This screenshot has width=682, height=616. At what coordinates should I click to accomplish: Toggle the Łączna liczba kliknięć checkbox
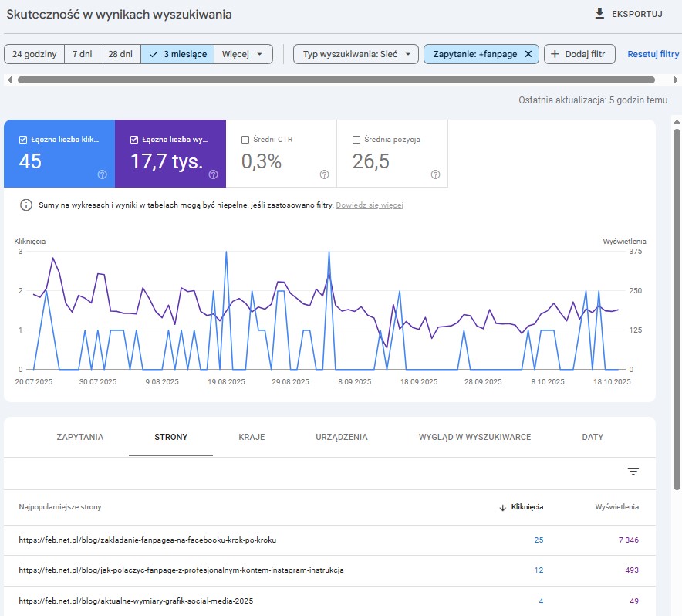(x=23, y=140)
